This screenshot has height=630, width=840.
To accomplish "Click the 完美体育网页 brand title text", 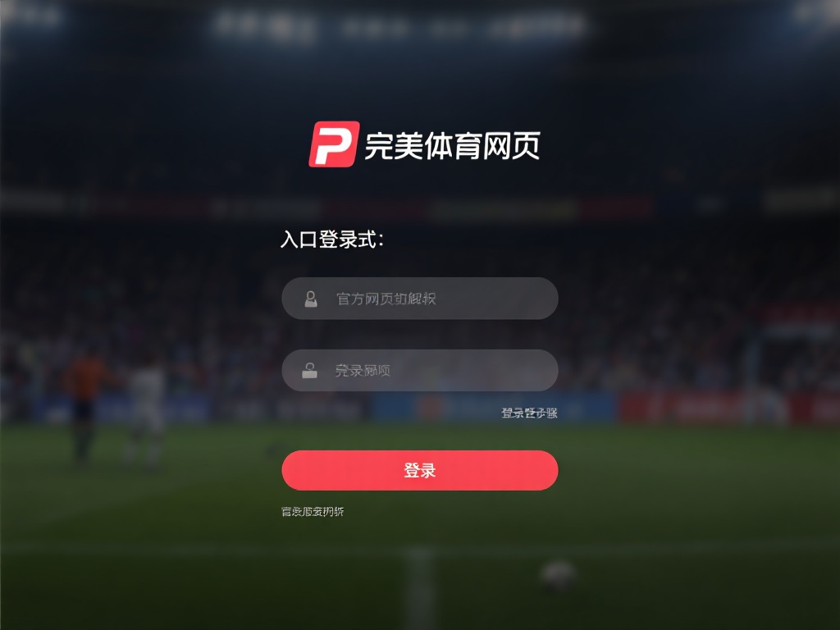I will [x=452, y=146].
